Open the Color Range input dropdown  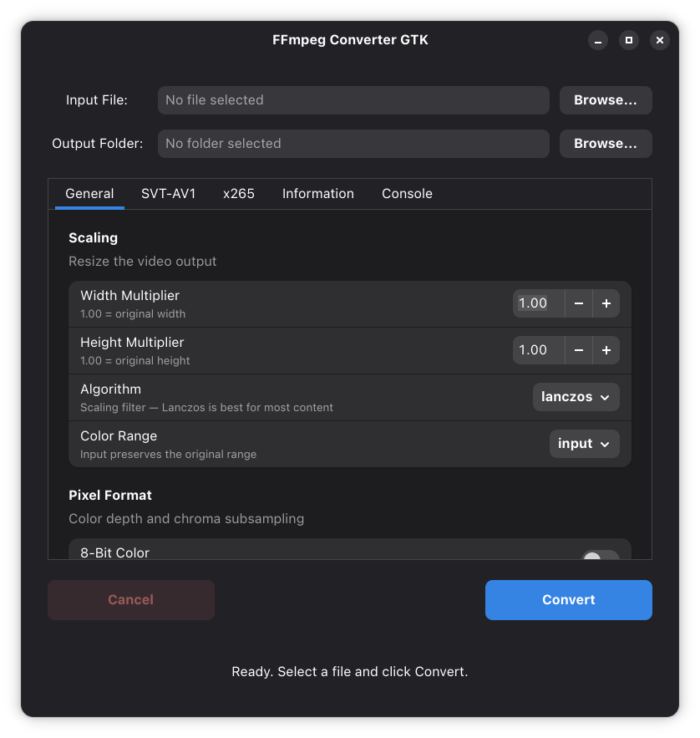coord(584,443)
